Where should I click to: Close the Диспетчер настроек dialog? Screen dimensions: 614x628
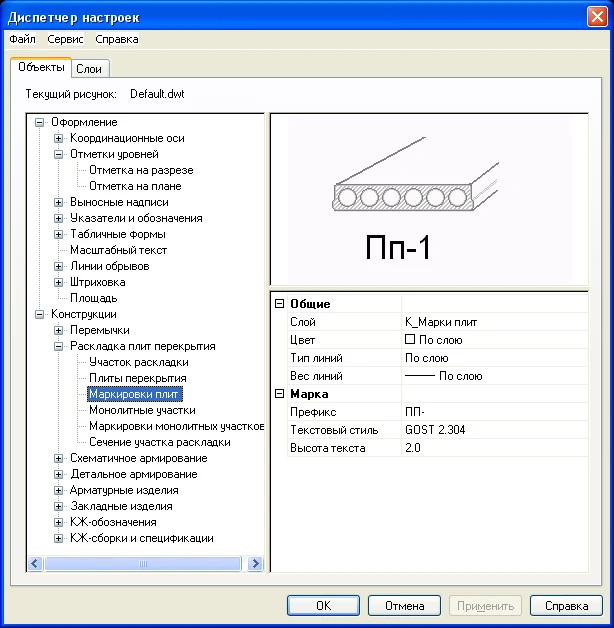click(x=597, y=15)
